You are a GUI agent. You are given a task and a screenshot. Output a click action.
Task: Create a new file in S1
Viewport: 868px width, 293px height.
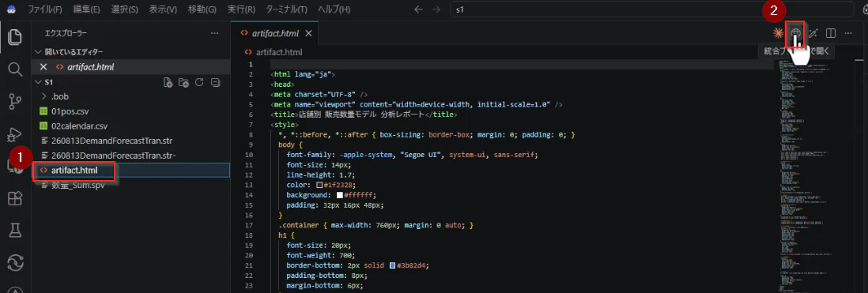(x=168, y=82)
